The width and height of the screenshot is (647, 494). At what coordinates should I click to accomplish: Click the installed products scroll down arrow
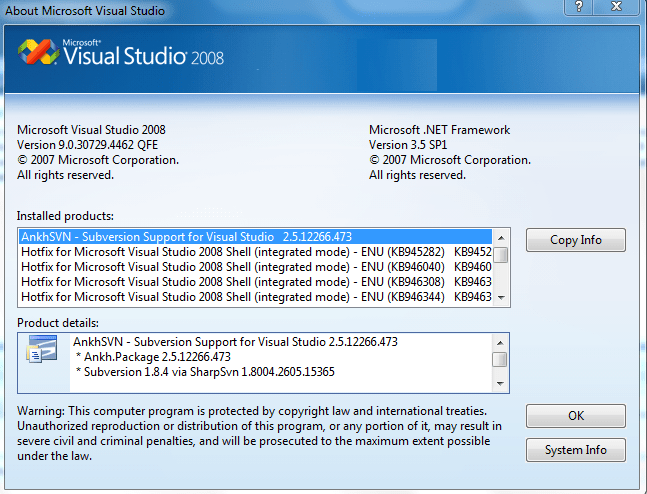coord(501,298)
